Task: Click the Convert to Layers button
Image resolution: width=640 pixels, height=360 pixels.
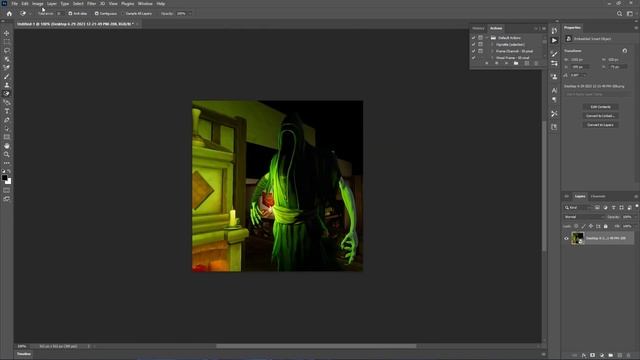Action: point(600,125)
